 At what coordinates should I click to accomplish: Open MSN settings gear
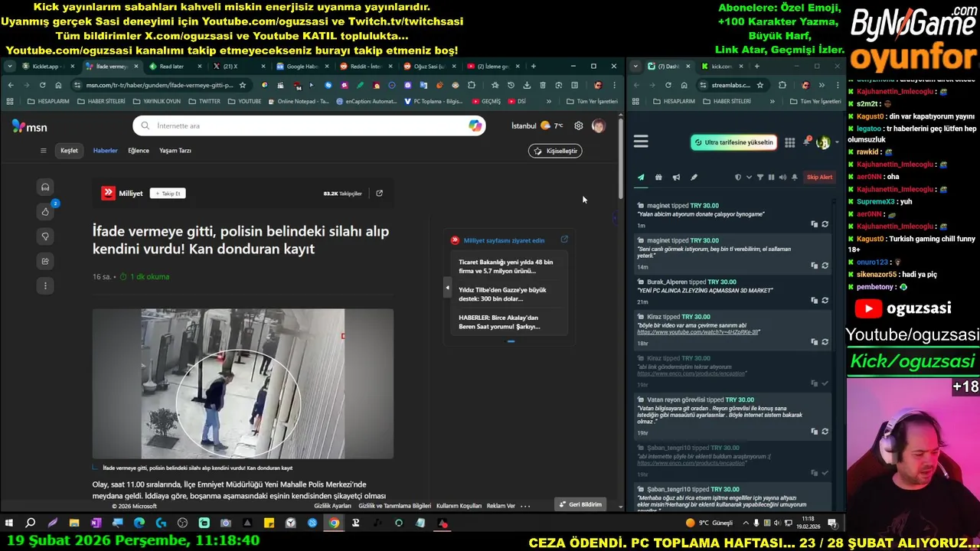[579, 126]
